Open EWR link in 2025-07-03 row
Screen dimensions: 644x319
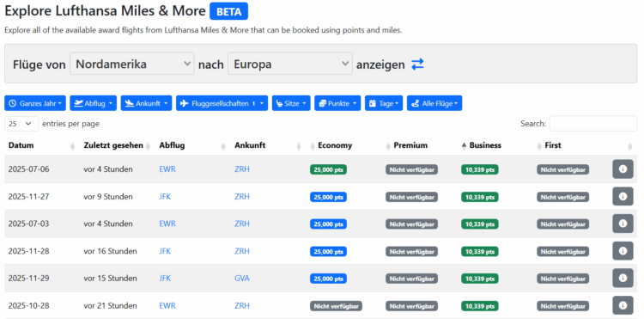167,224
